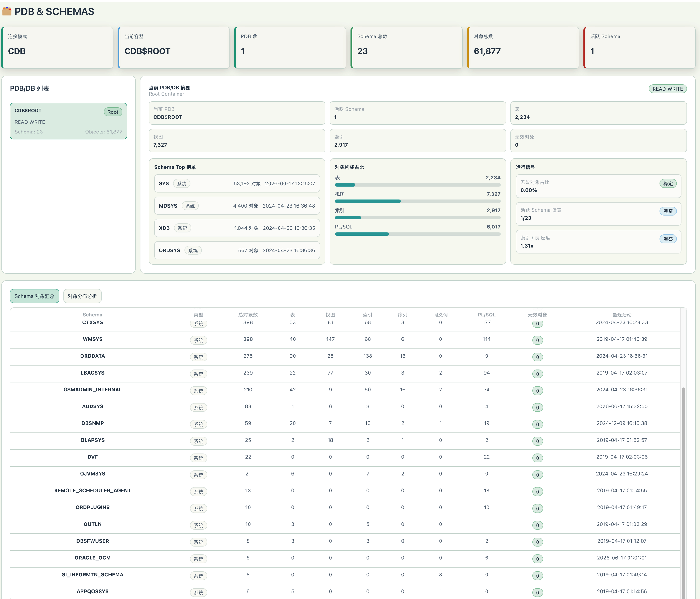Click the 观察 badge on 索引 / 表 密度
The height and width of the screenshot is (599, 700).
point(668,239)
